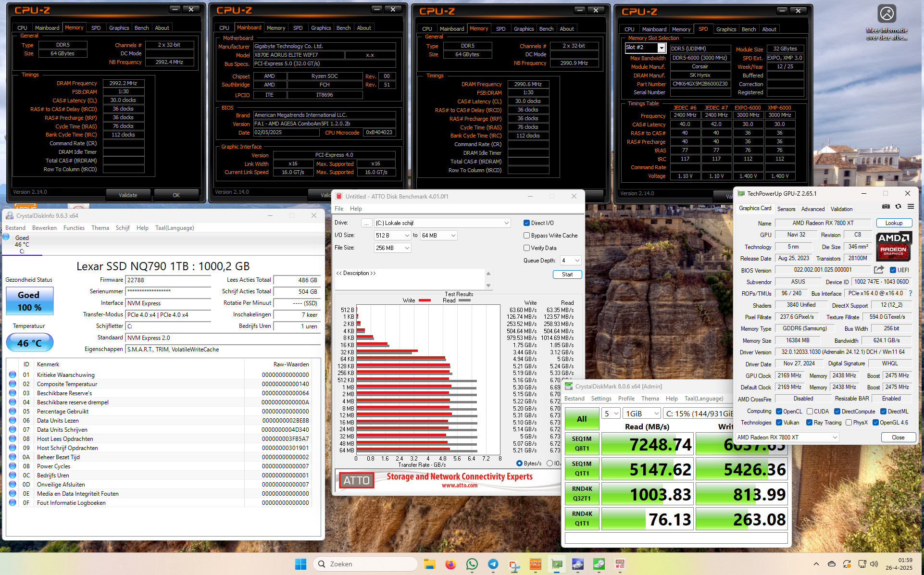Open the Windows Start button

(x=300, y=564)
